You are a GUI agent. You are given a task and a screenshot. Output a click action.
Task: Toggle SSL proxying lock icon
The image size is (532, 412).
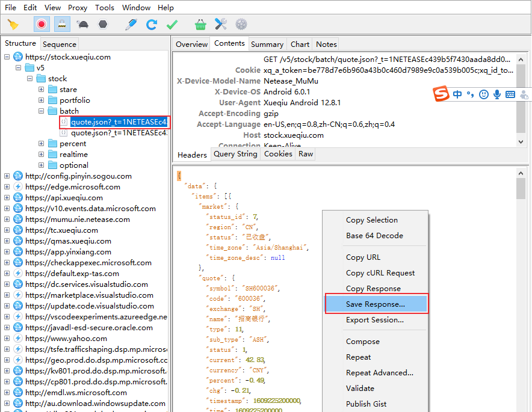click(62, 25)
